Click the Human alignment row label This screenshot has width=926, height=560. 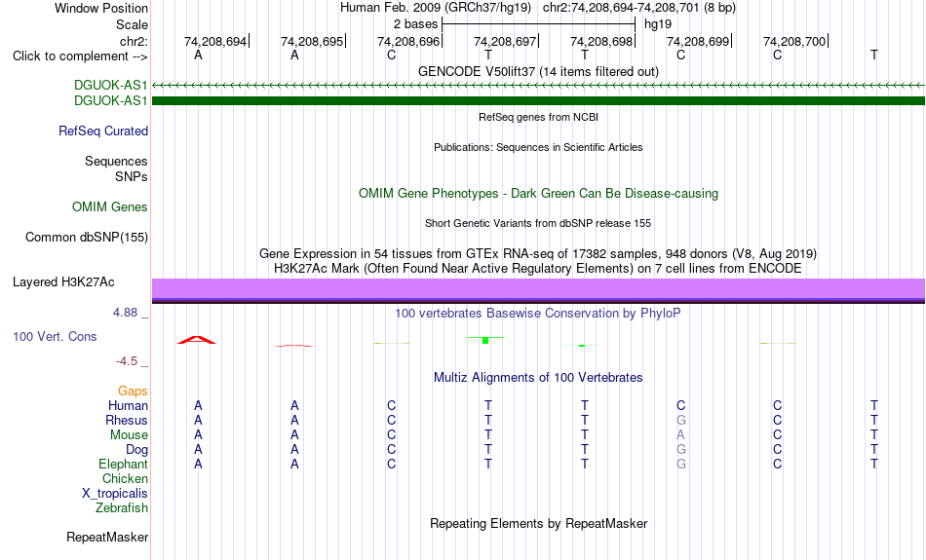coord(128,405)
